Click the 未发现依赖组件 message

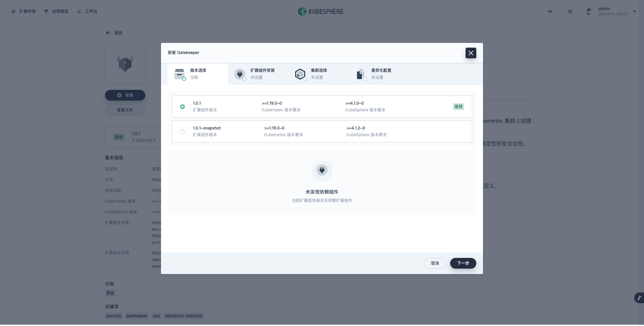click(322, 192)
